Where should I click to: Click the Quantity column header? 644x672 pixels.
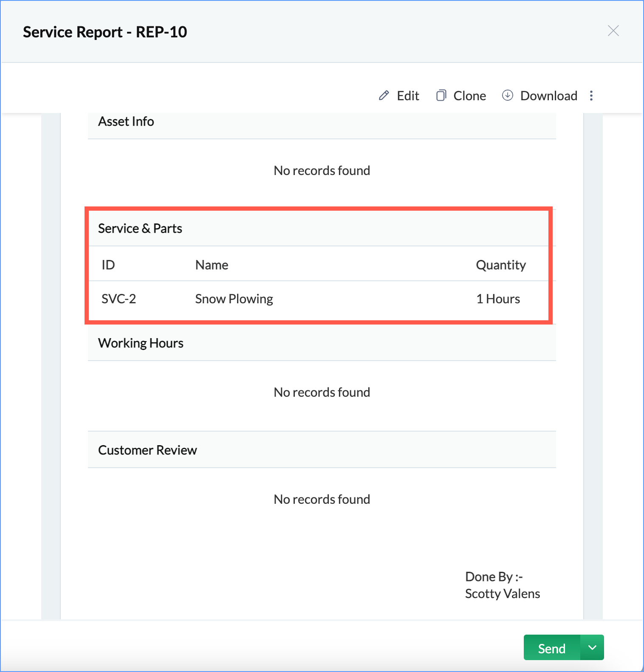pyautogui.click(x=501, y=265)
